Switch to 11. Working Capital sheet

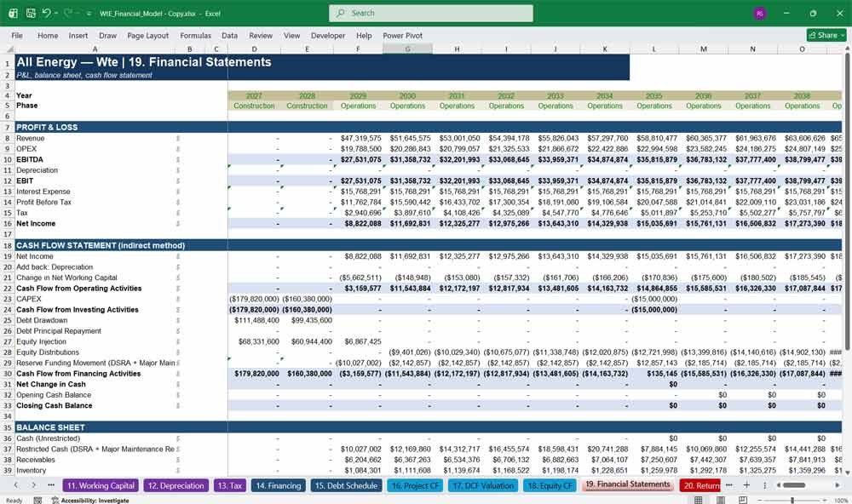point(101,485)
